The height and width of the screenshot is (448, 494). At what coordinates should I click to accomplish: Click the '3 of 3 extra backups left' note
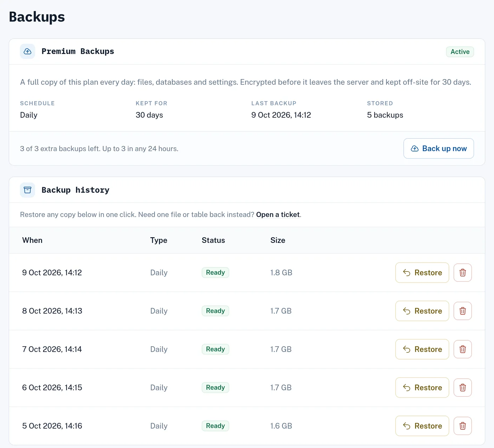[99, 149]
